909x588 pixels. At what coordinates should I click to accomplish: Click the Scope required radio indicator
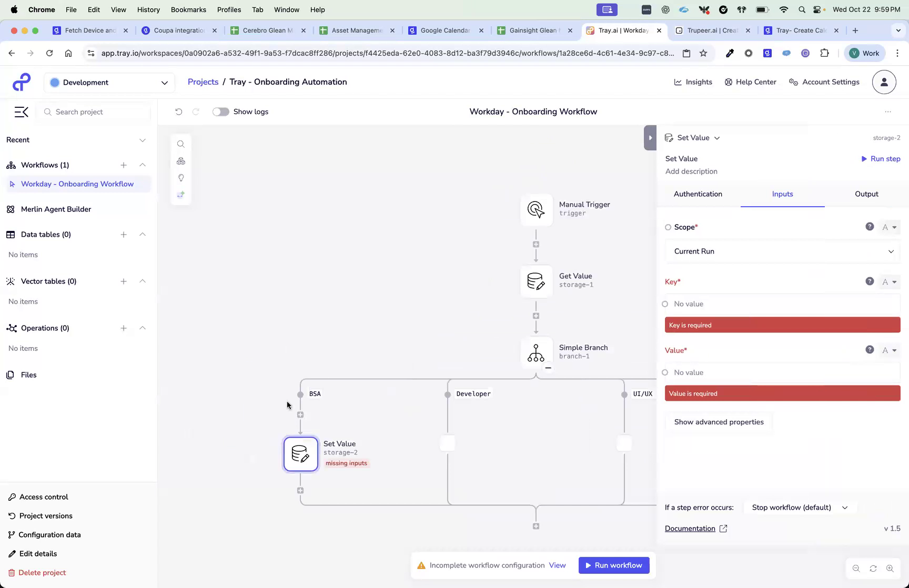[x=668, y=227]
